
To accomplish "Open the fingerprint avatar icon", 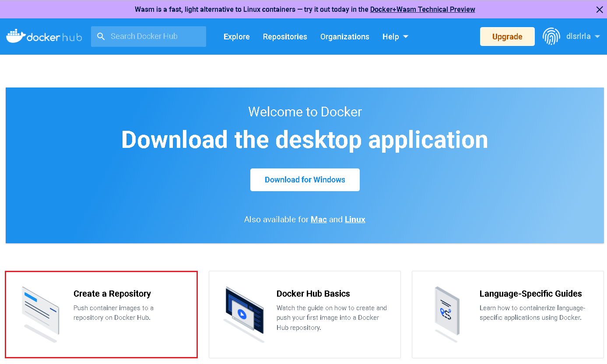I will tap(551, 36).
